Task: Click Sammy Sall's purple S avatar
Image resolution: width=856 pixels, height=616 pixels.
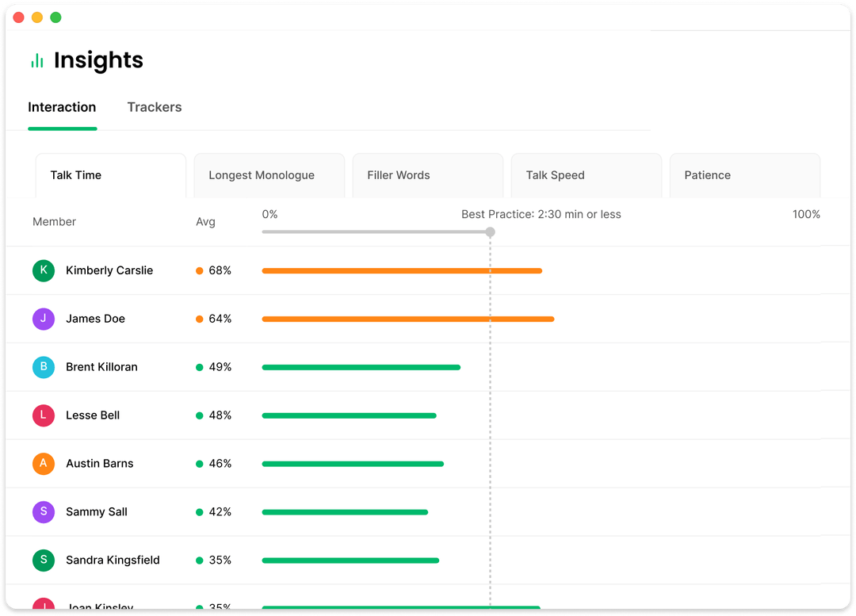Action: tap(44, 511)
